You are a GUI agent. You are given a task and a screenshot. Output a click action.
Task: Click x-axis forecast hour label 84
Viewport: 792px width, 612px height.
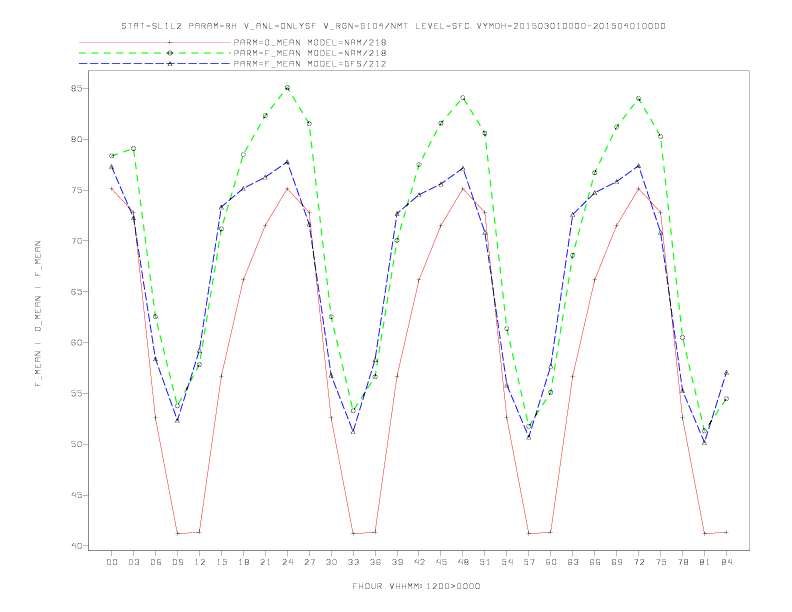click(727, 562)
